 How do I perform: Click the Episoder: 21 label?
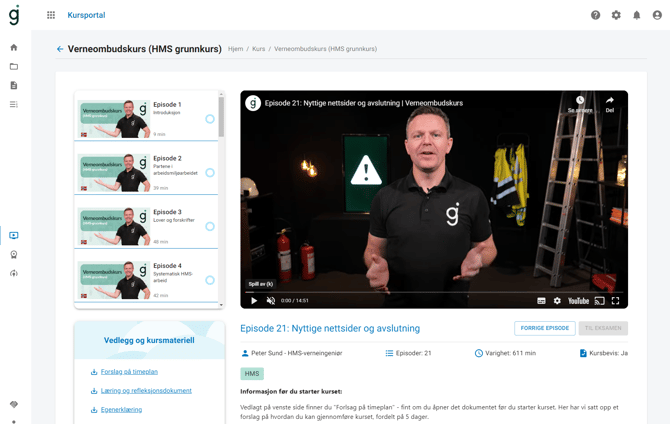tap(413, 353)
